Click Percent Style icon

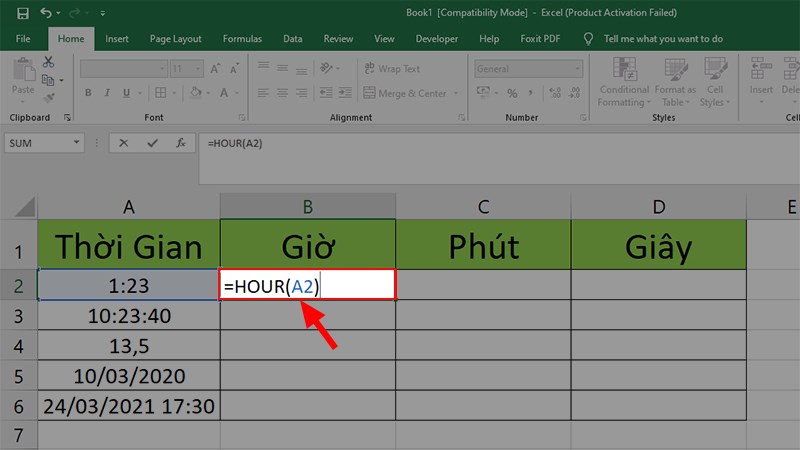(x=512, y=93)
